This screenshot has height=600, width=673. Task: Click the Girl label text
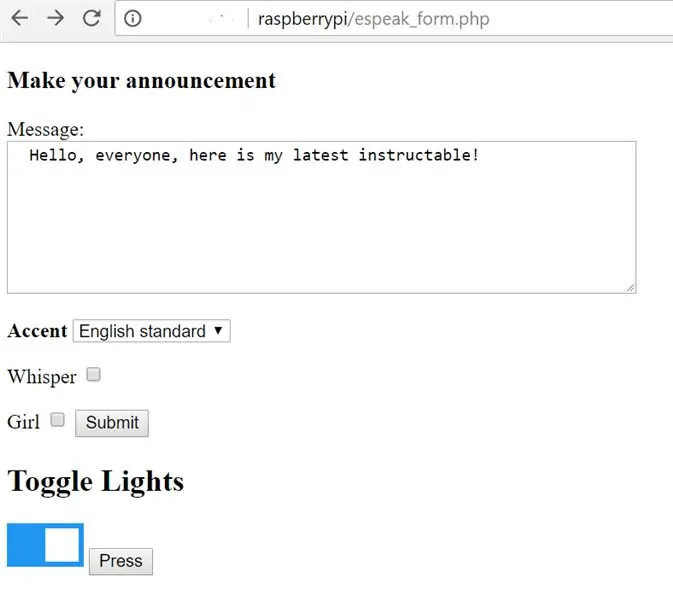click(x=23, y=421)
